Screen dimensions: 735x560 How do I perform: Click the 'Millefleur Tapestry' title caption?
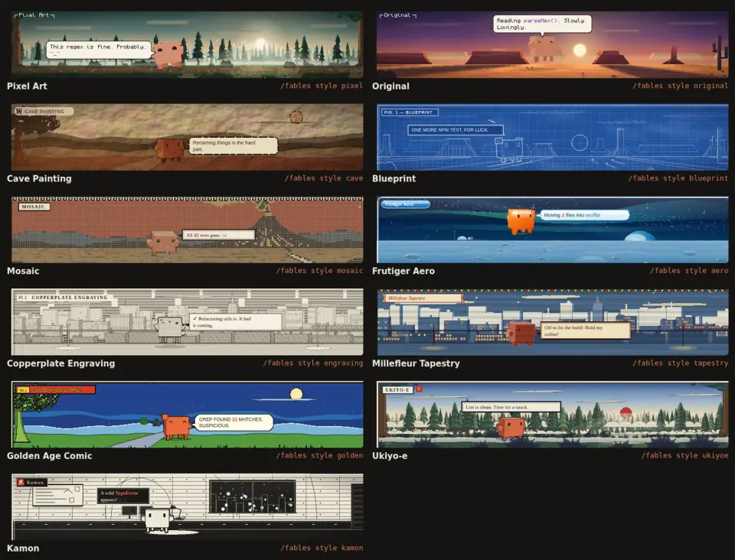point(416,363)
